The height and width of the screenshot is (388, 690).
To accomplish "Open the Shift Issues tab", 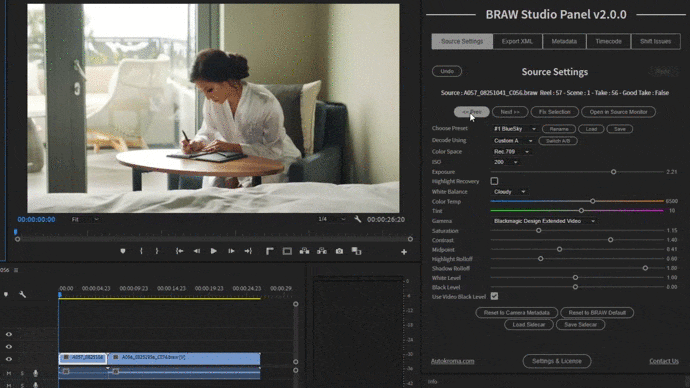I will tap(656, 41).
